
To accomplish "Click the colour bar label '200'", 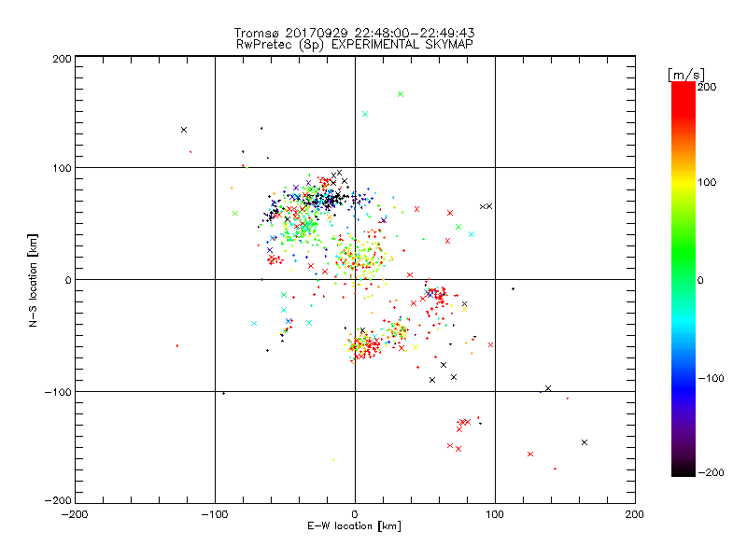I will pyautogui.click(x=707, y=87).
